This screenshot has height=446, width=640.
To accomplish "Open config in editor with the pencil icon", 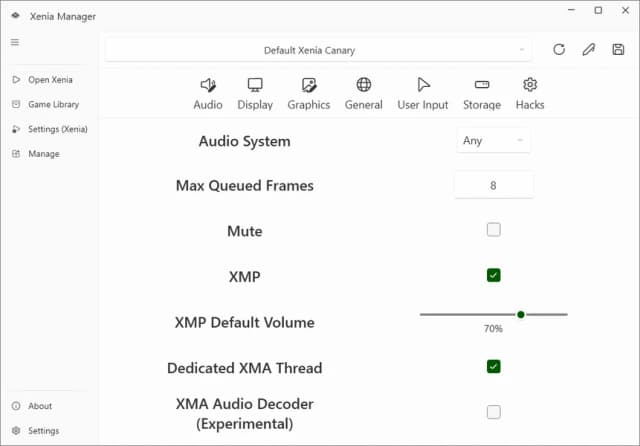I will pos(588,49).
